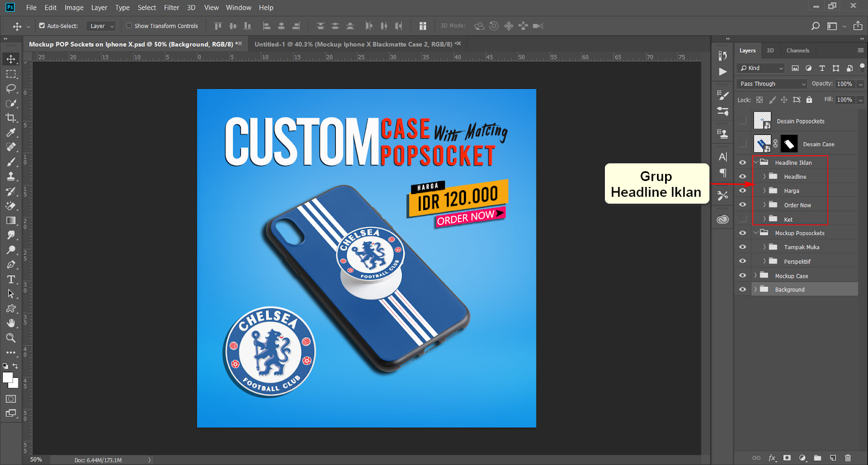Open the Character panel icon
This screenshot has height=465, width=868.
pyautogui.click(x=723, y=157)
